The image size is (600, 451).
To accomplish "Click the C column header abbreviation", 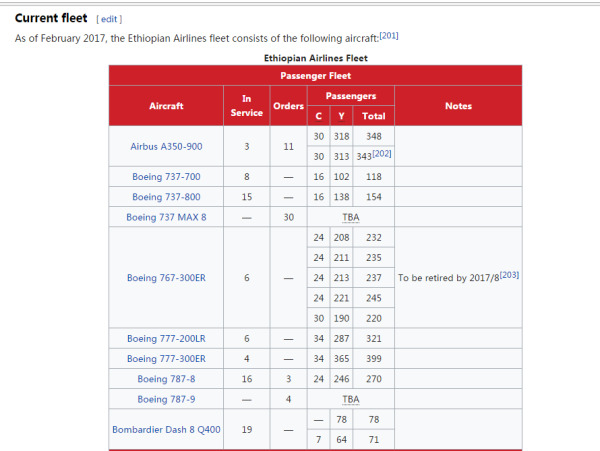I will (318, 116).
